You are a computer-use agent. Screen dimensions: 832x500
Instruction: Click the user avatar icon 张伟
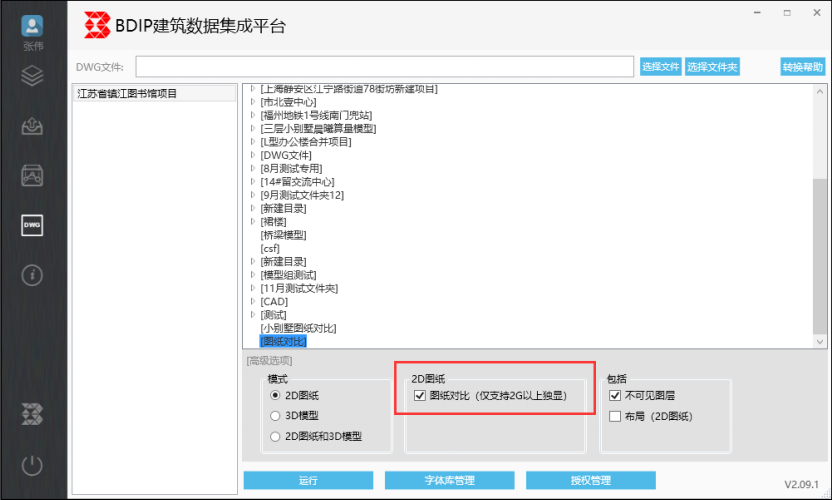pyautogui.click(x=32, y=26)
